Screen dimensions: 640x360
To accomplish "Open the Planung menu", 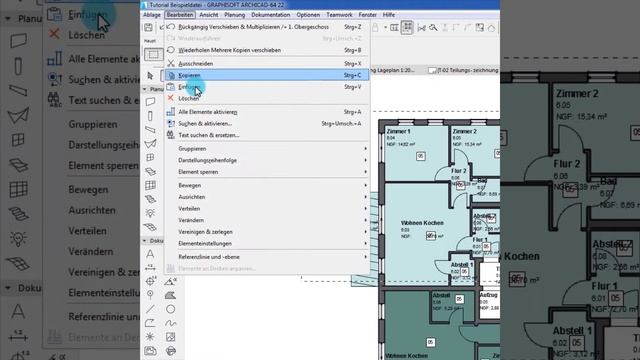I will [x=235, y=15].
